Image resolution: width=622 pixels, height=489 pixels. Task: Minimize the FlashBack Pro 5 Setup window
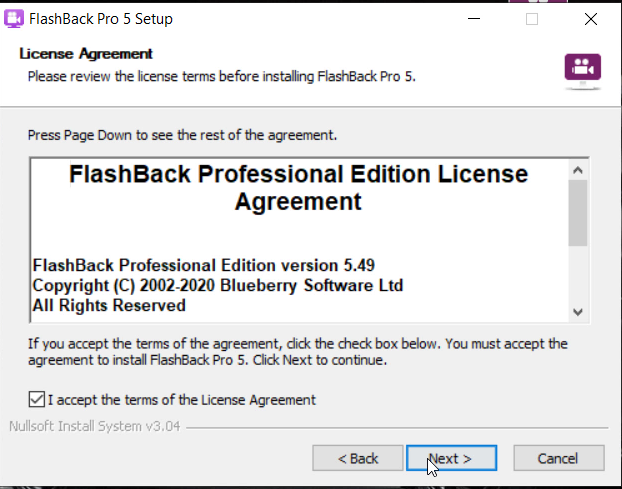476,18
